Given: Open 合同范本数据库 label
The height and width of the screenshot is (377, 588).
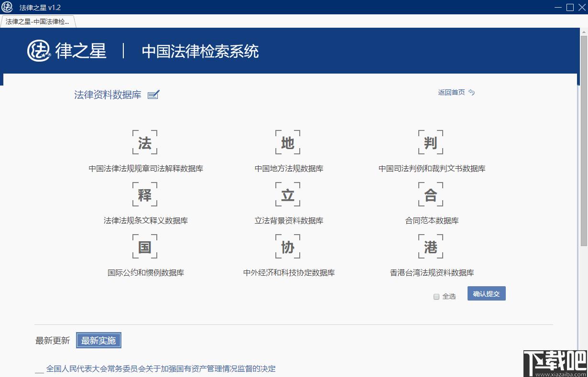Looking at the screenshot, I should coord(432,221).
